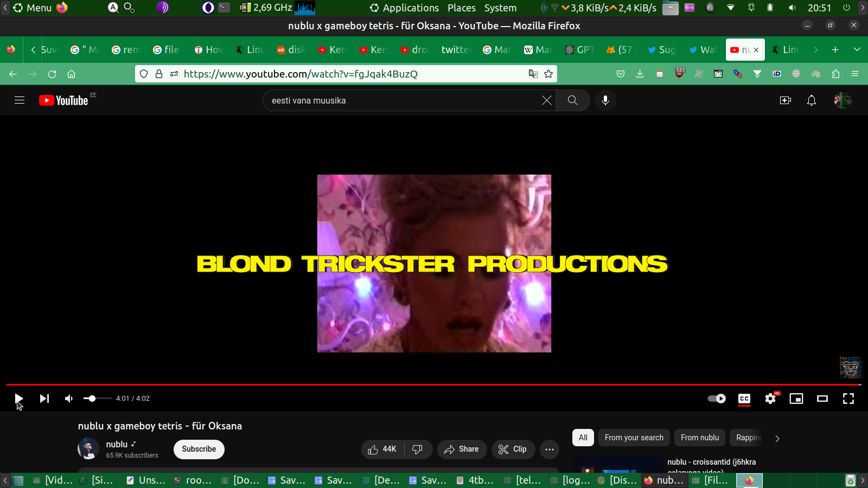
Task: Bookmark this page with the star
Action: tap(548, 74)
